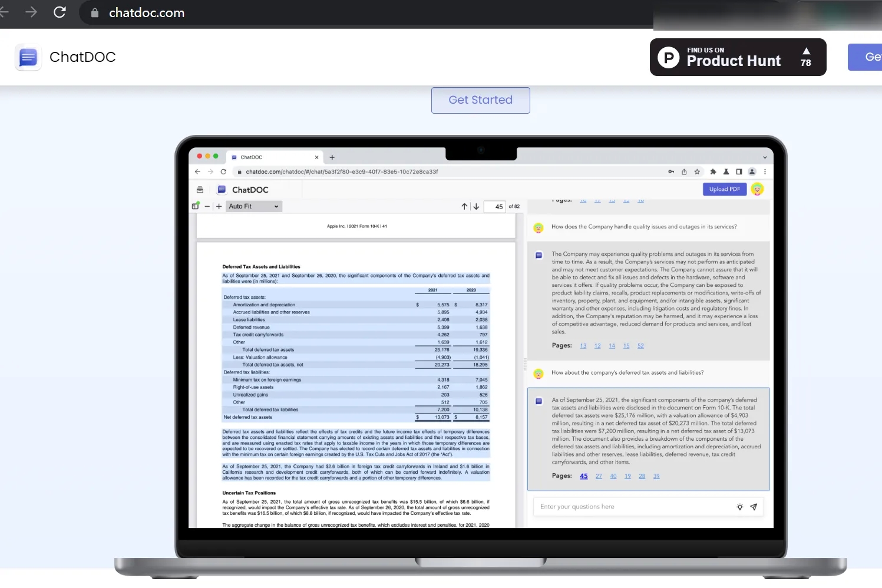
Task: Open page link 14 under quality issues answer
Action: point(612,346)
